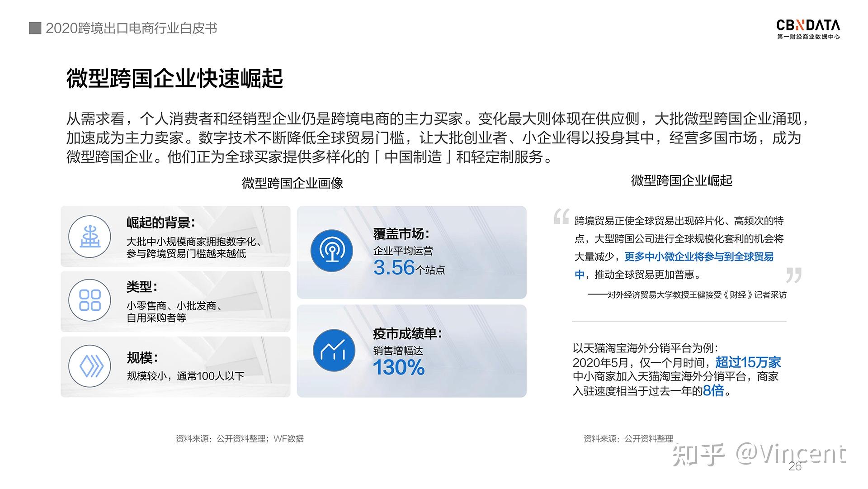
Task: Click the paragraph line beginning 加速成为主力卖家
Action: point(434,138)
